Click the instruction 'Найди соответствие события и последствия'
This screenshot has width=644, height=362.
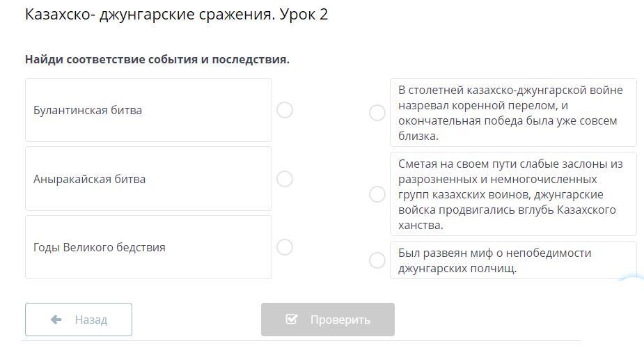(x=157, y=59)
